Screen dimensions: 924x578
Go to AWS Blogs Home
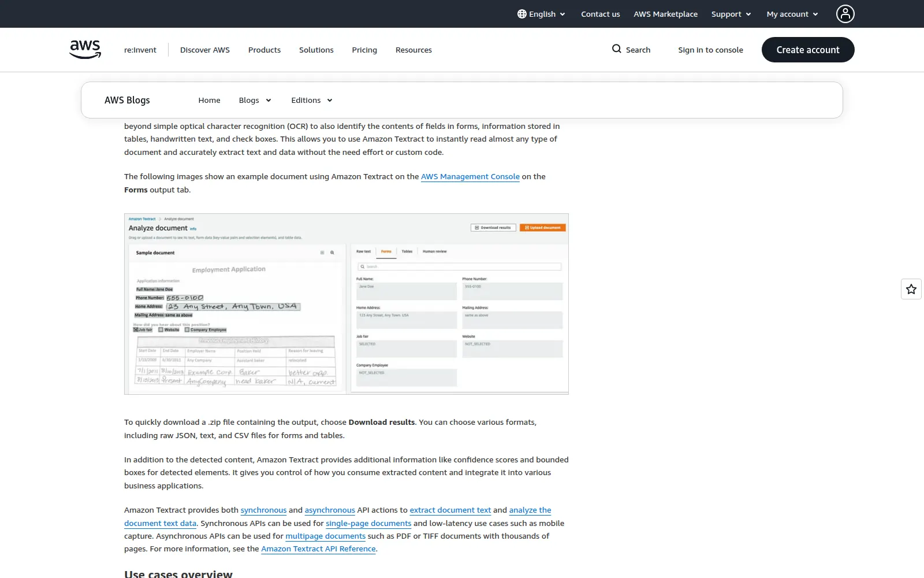pos(209,100)
